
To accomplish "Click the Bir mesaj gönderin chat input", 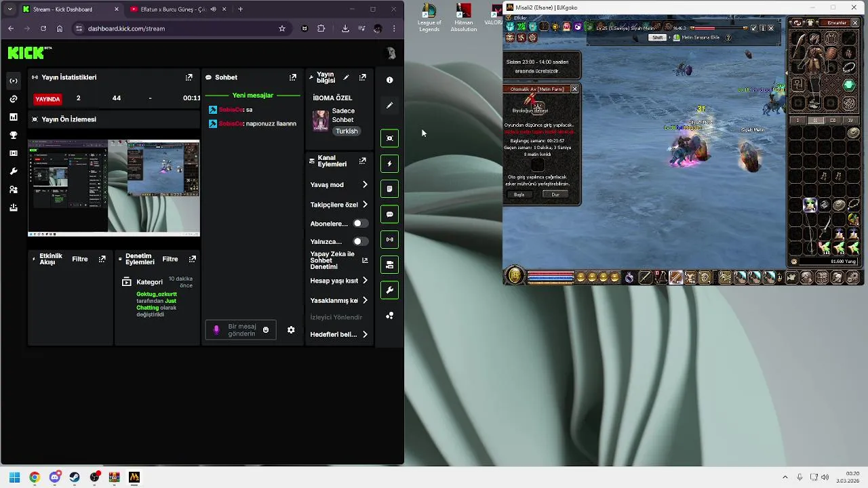I will tap(242, 330).
